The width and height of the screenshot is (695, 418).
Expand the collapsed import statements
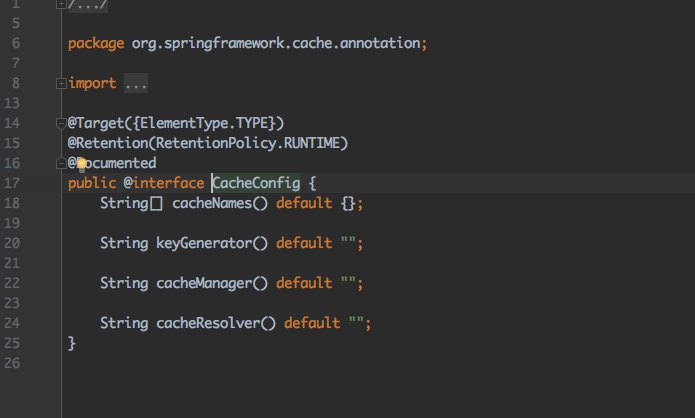(61, 84)
